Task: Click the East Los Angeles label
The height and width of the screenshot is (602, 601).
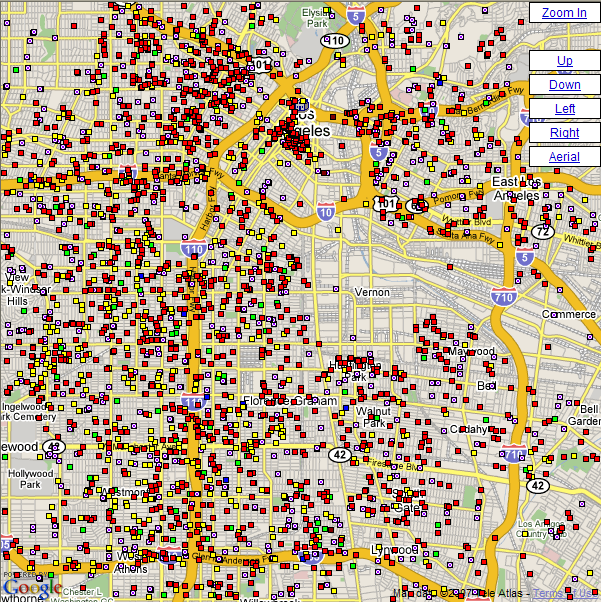Action: (x=517, y=189)
